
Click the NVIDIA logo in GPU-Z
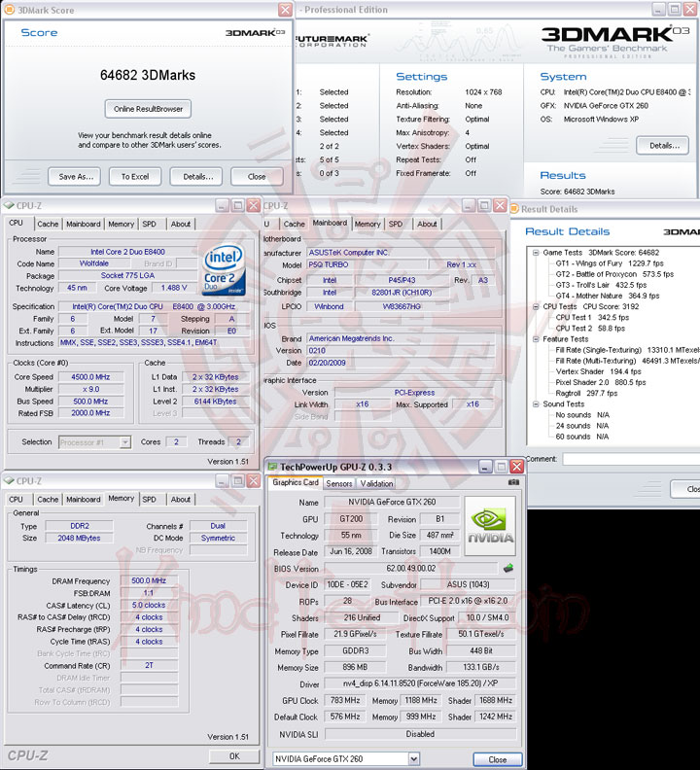490,525
